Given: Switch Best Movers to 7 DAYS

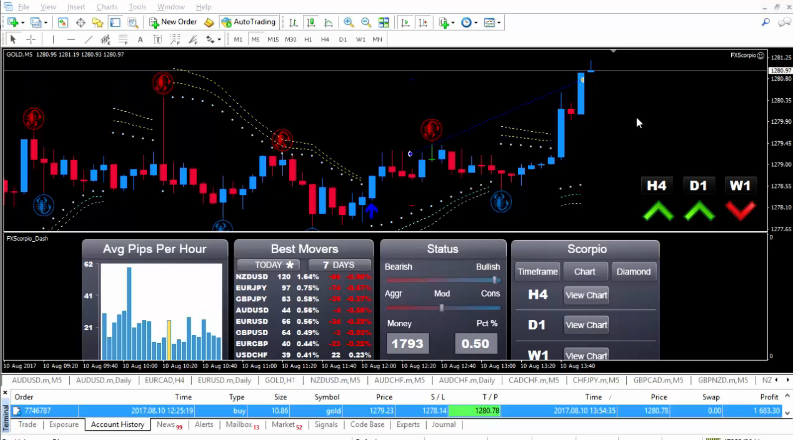Looking at the screenshot, I should coord(339,265).
